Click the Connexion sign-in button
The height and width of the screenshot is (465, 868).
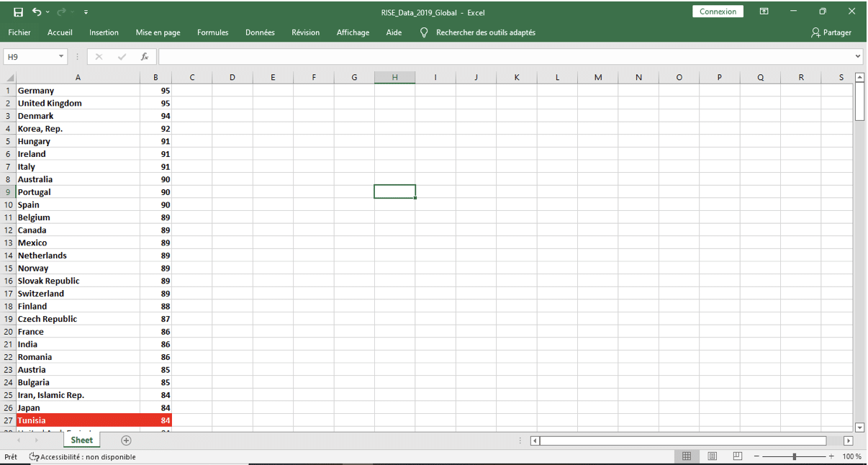[x=718, y=12]
